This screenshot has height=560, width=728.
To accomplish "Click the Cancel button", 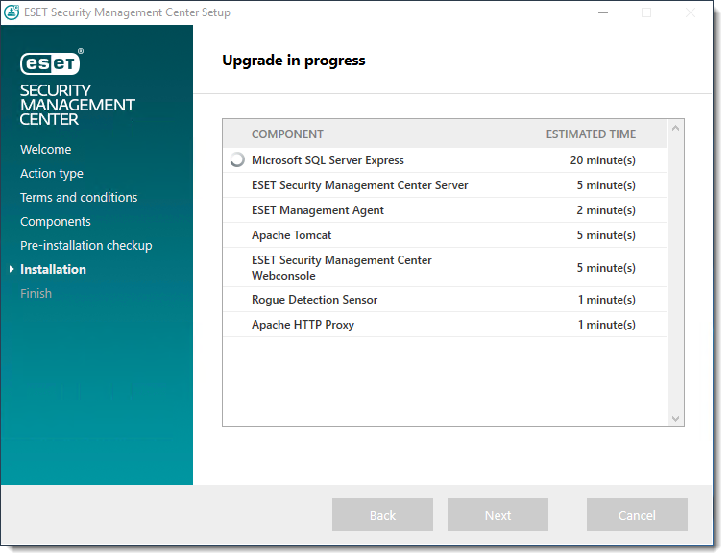I will coord(637,515).
